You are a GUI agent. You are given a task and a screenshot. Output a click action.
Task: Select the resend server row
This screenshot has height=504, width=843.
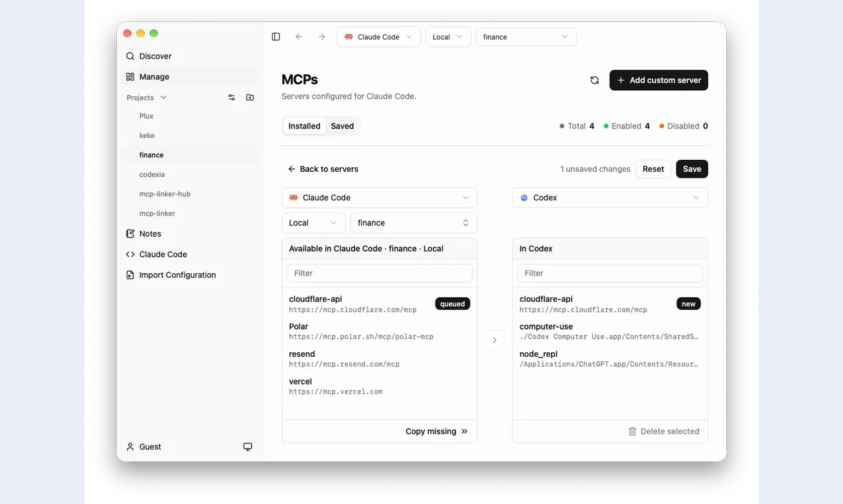[x=380, y=359]
